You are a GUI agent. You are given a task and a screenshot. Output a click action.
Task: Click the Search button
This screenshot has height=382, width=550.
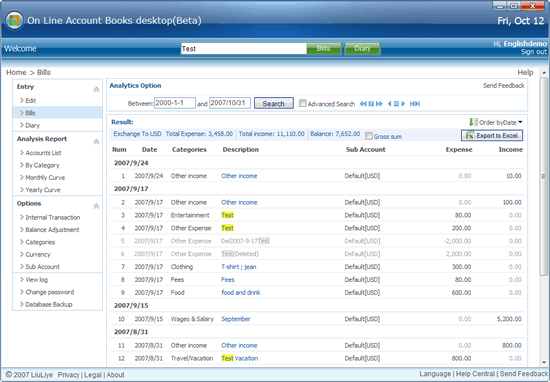tap(274, 103)
